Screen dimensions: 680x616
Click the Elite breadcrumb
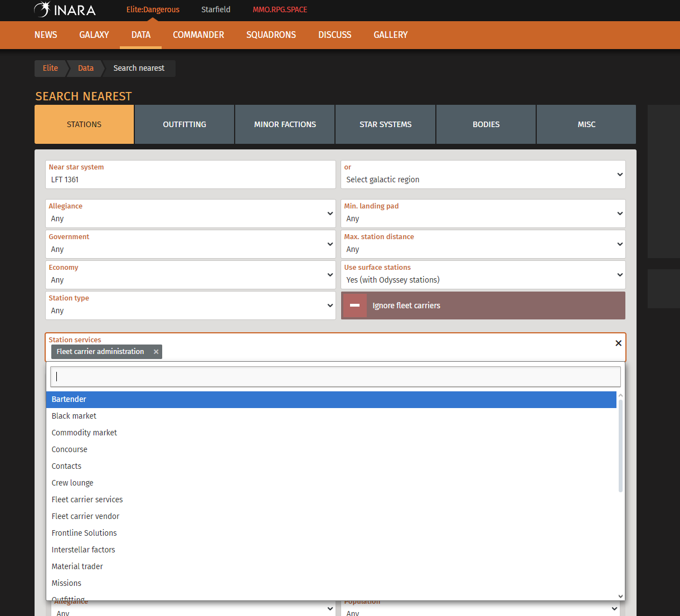pos(50,68)
